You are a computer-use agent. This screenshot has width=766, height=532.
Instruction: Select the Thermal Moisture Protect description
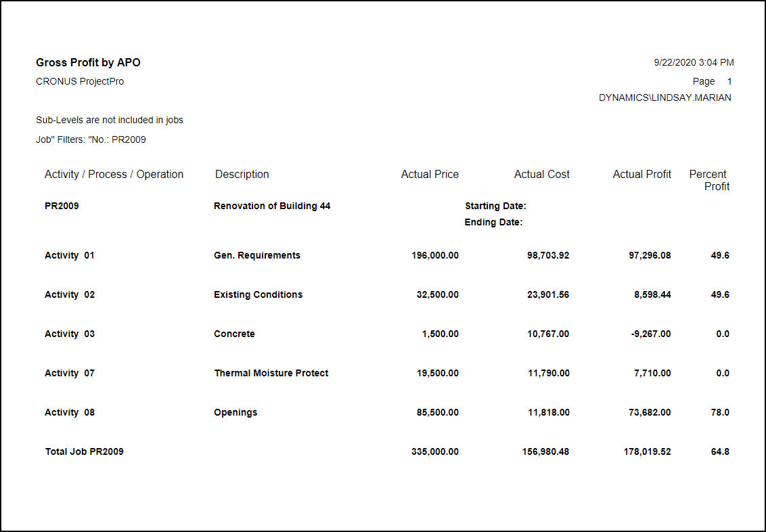coord(271,374)
